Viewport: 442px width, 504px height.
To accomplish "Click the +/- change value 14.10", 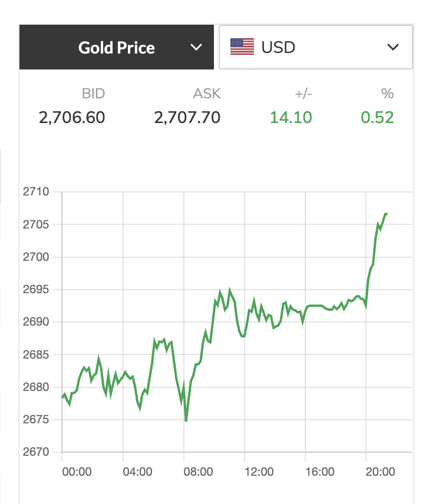I will [x=291, y=117].
